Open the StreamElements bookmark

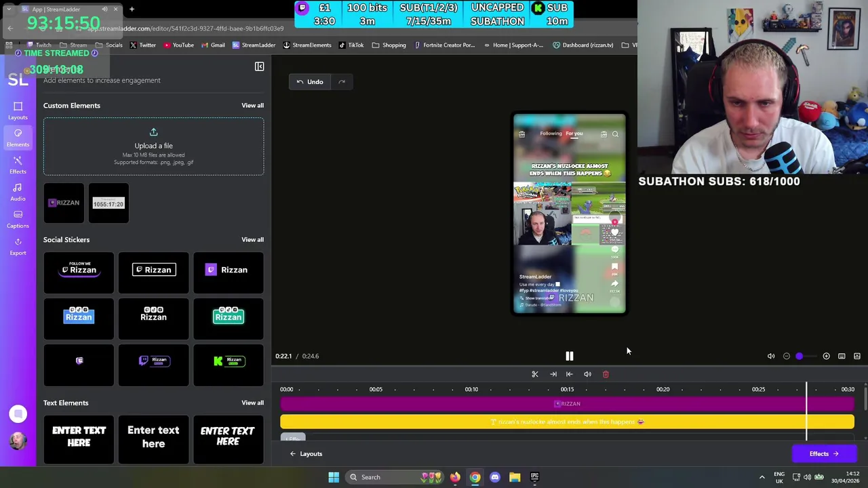tap(307, 45)
